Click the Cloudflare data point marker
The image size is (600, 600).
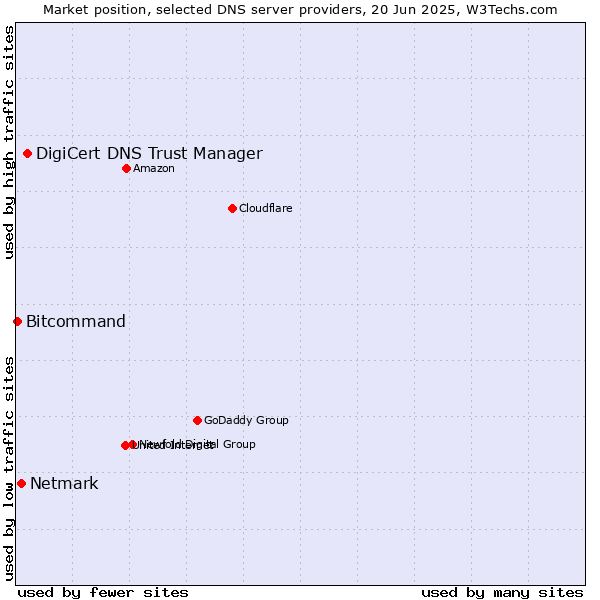point(232,209)
